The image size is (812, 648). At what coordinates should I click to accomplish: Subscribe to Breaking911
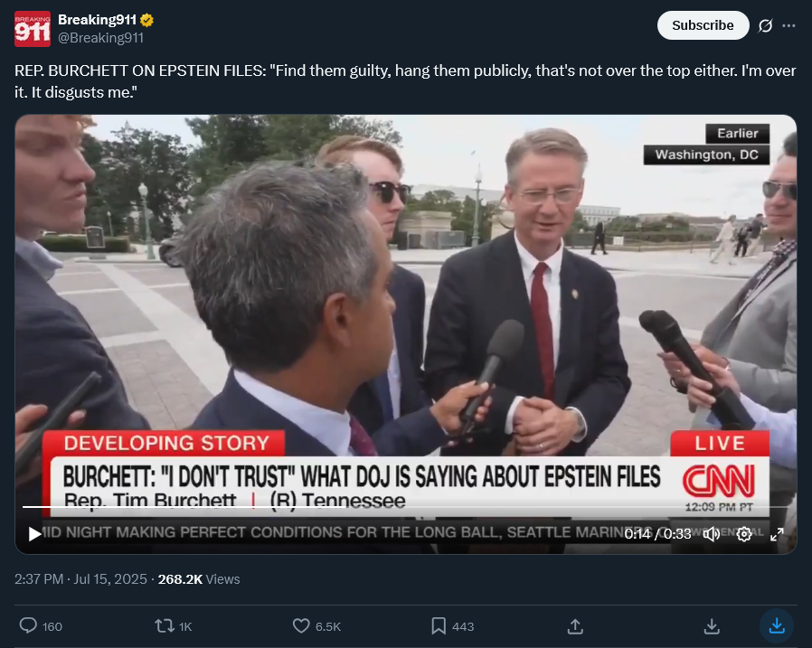click(x=703, y=25)
